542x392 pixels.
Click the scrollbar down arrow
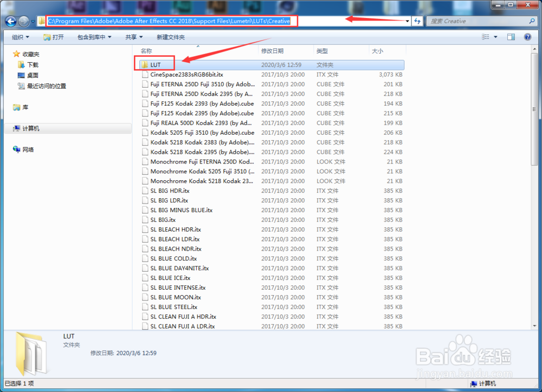tap(534, 326)
